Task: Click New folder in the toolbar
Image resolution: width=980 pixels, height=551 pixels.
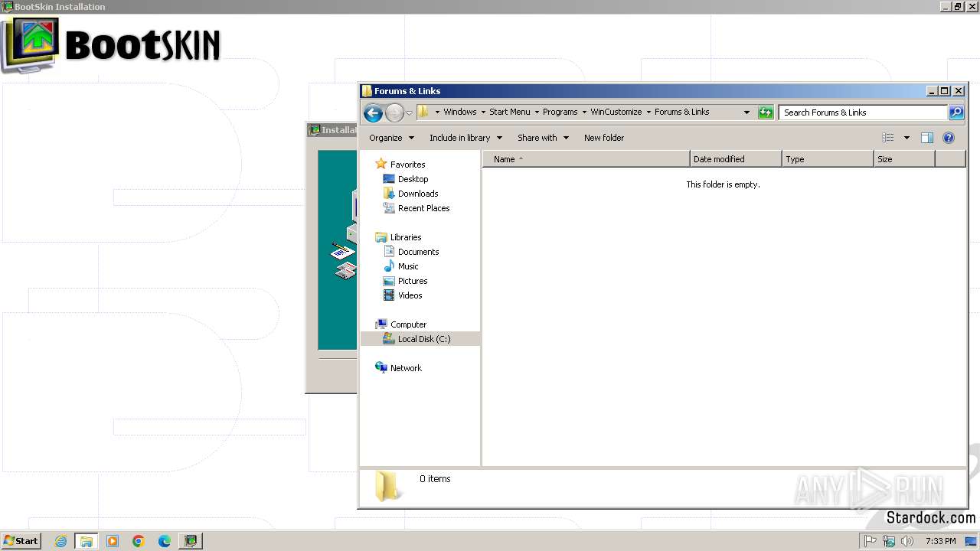Action: click(x=604, y=138)
